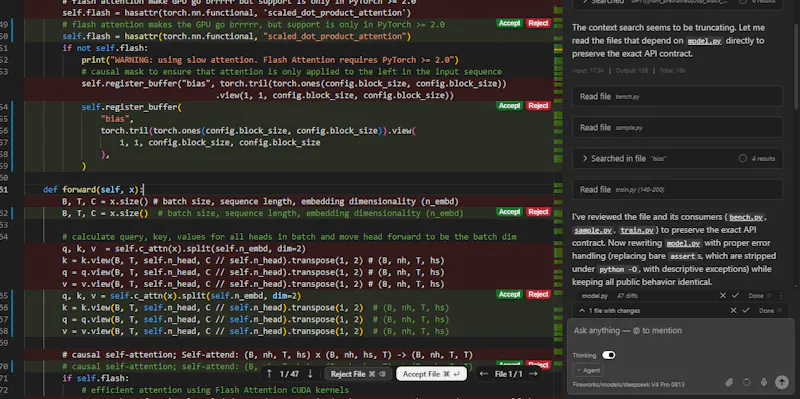
Task: Reject the self.register_buffer( change
Action: point(538,106)
